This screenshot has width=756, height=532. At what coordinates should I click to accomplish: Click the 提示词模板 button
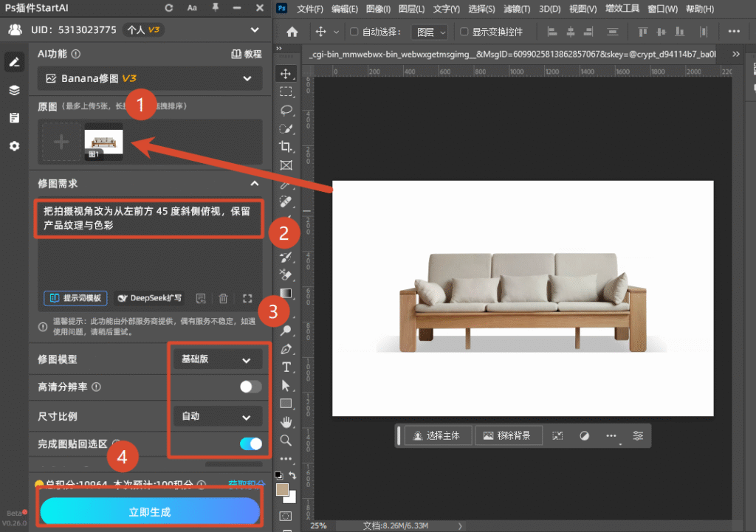click(x=76, y=298)
